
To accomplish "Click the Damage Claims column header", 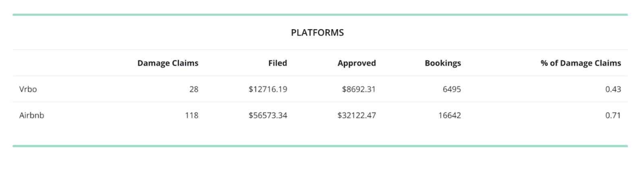I will [x=167, y=63].
